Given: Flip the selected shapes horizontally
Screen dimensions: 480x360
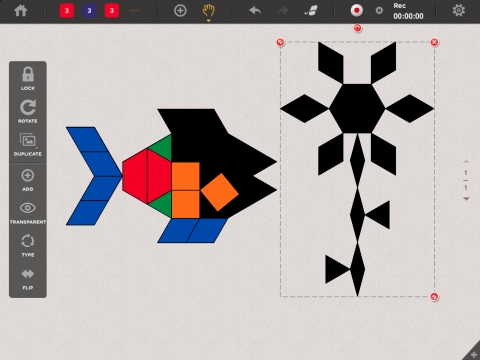Looking at the screenshot, I should [28, 279].
